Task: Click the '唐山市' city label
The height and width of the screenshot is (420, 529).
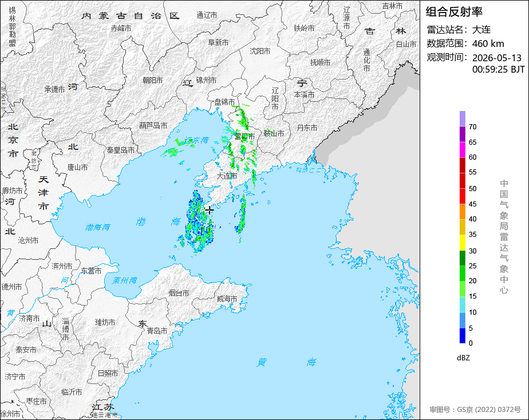Action: (x=77, y=167)
